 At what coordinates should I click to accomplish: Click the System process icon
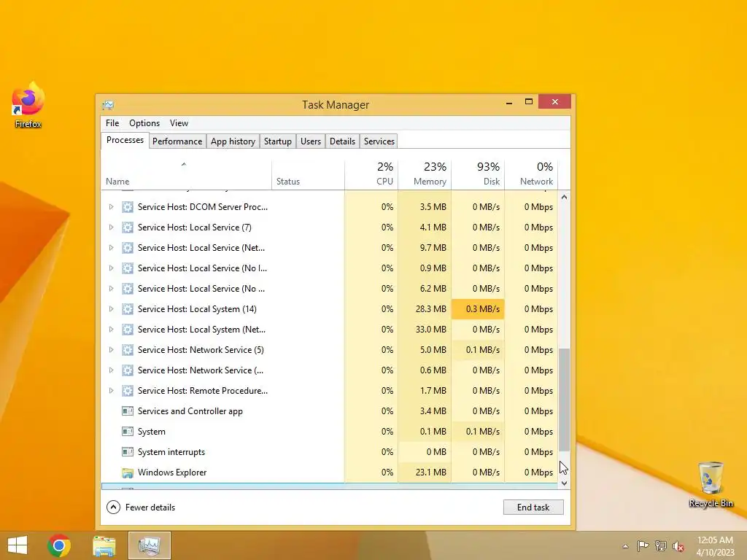click(x=127, y=432)
